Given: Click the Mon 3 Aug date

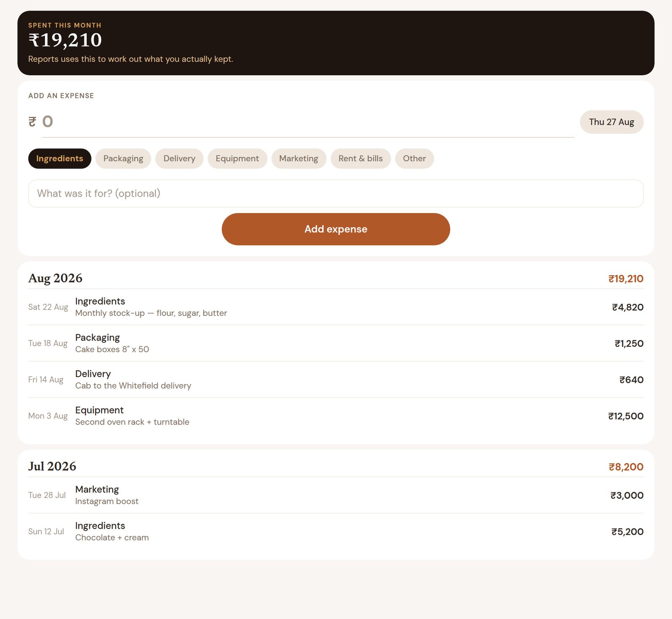Looking at the screenshot, I should [48, 416].
